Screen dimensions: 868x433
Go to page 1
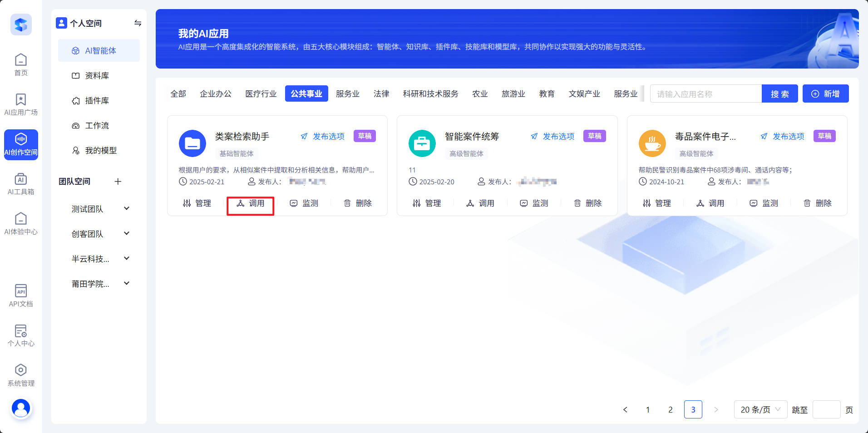[x=648, y=409]
